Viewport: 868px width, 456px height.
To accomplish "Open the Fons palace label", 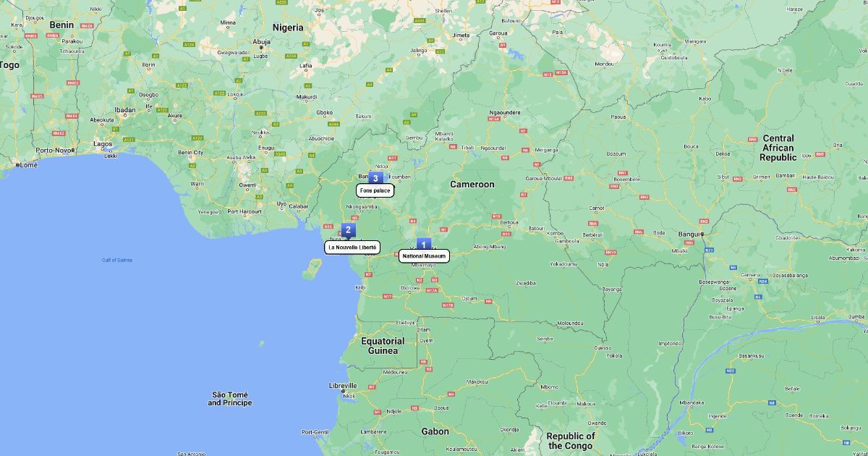I will (x=375, y=190).
